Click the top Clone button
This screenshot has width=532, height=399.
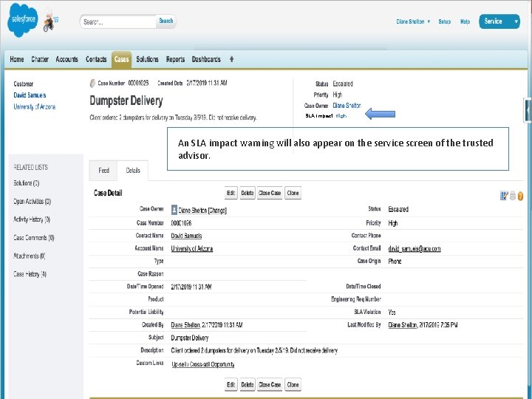point(293,193)
